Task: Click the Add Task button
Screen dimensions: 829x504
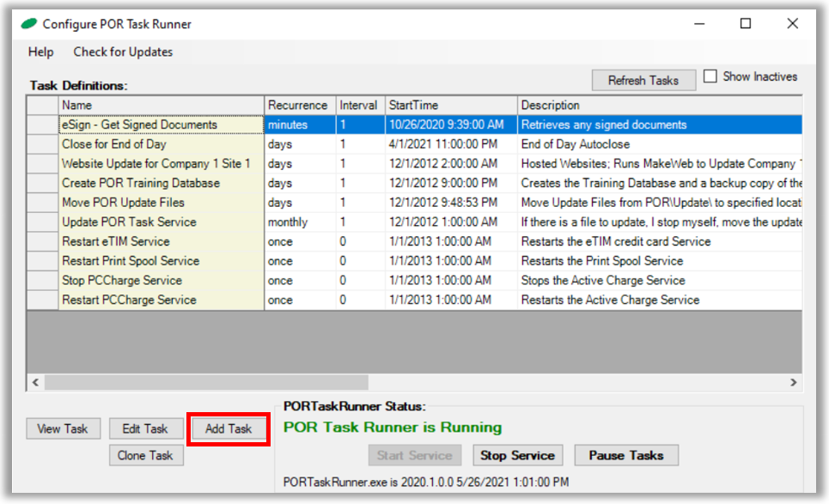Action: 229,428
